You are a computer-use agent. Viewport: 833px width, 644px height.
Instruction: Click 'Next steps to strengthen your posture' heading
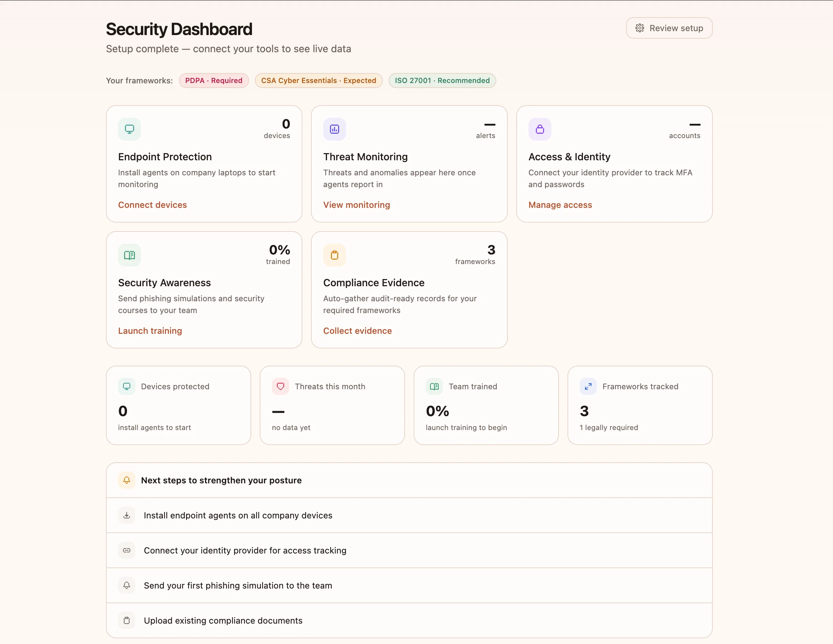[x=221, y=480]
